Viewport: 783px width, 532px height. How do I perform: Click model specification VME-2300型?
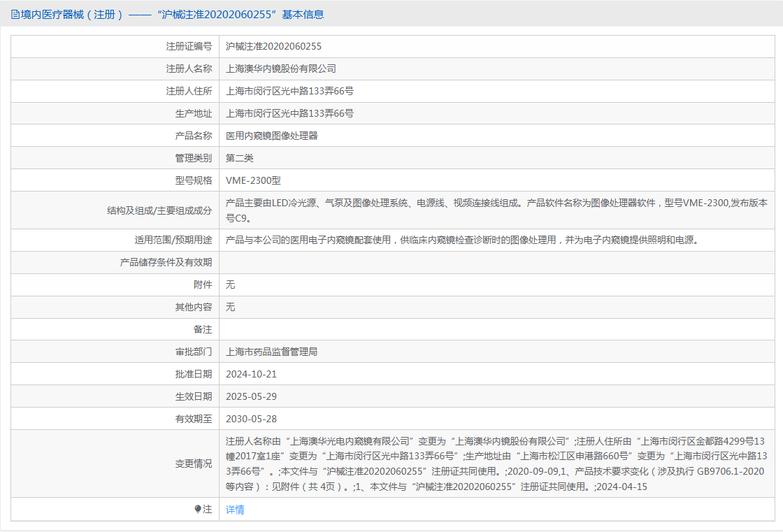click(x=253, y=180)
